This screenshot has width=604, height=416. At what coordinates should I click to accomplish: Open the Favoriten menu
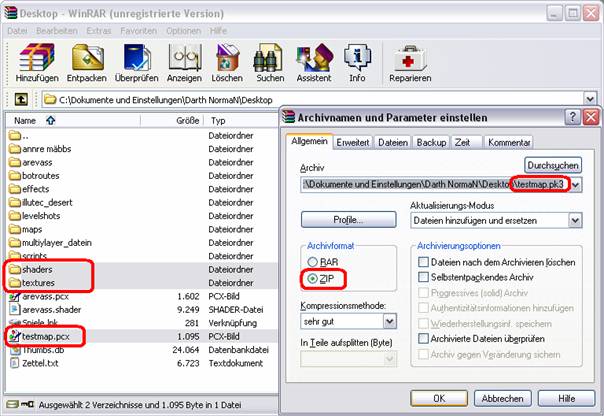(x=139, y=31)
